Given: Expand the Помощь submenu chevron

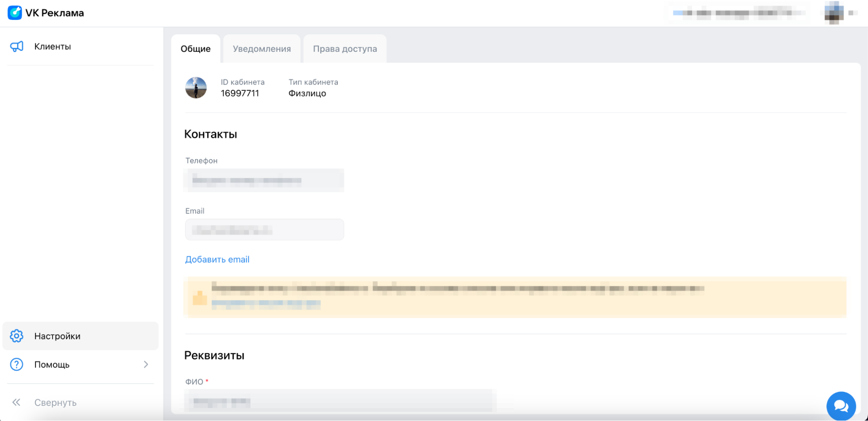Looking at the screenshot, I should point(146,365).
